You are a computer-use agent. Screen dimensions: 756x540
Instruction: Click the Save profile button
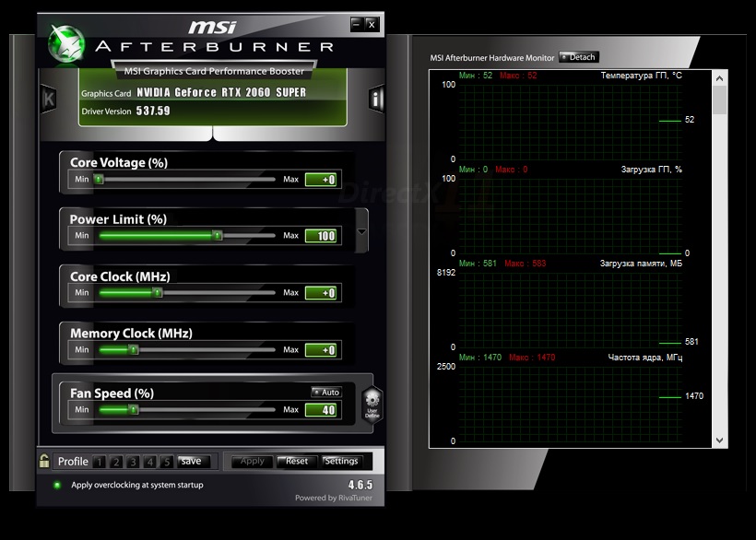[x=194, y=462]
